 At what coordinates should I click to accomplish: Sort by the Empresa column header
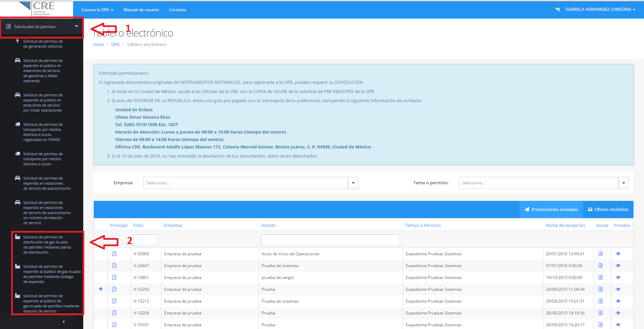(x=173, y=225)
